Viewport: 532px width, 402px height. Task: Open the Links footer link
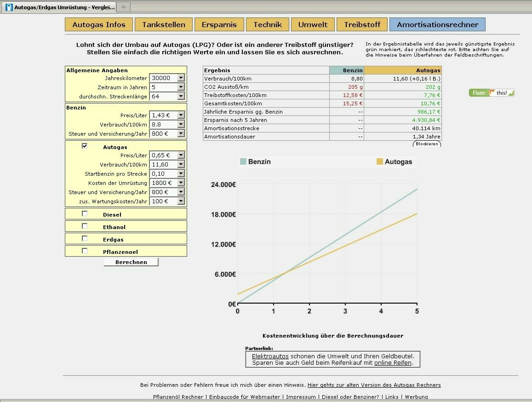(x=392, y=397)
